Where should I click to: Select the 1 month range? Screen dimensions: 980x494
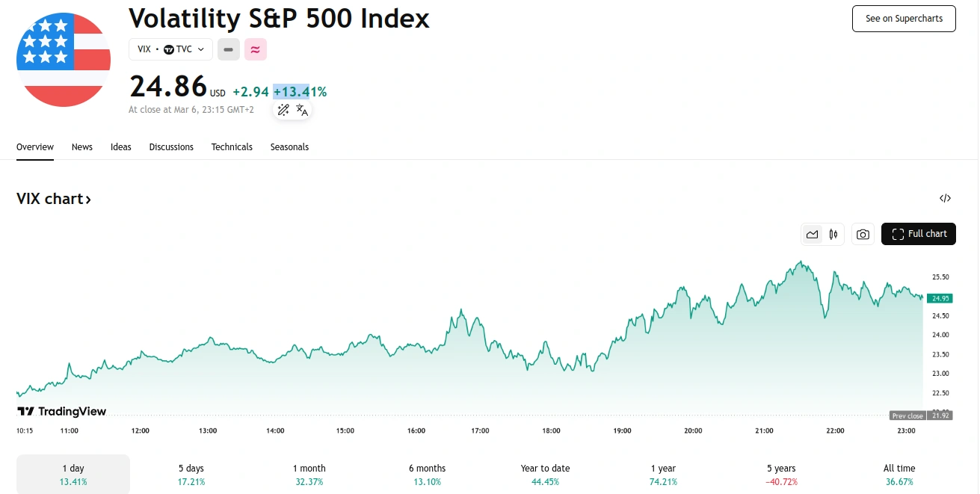309,475
